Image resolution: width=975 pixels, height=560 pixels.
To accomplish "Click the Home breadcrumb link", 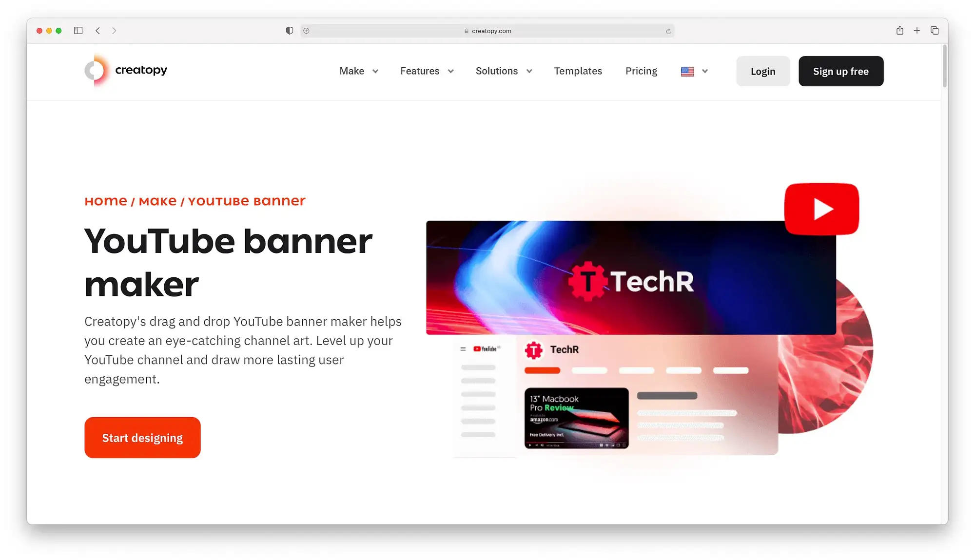I will pos(106,200).
